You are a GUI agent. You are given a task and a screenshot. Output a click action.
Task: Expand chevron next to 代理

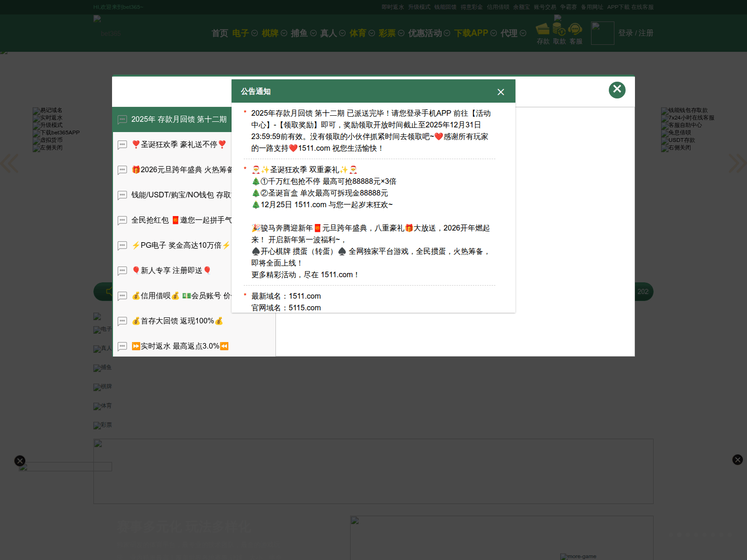pos(523,33)
